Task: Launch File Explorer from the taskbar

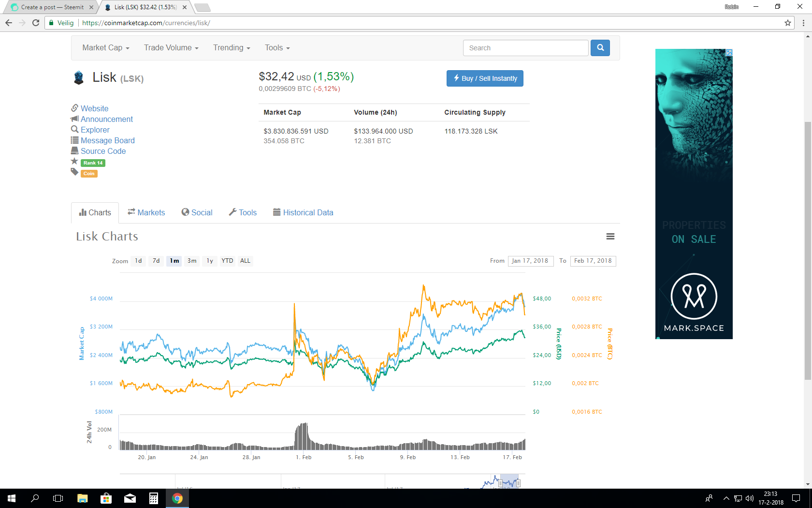Action: click(83, 498)
